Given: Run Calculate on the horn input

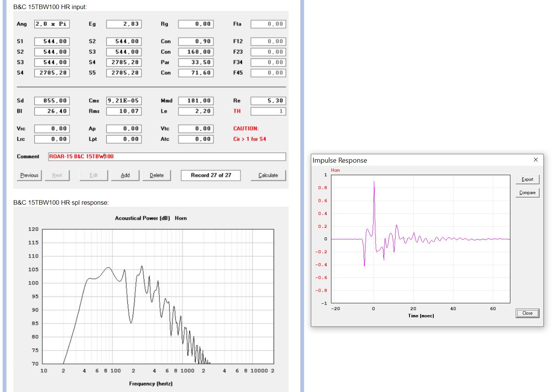Looking at the screenshot, I should point(268,176).
